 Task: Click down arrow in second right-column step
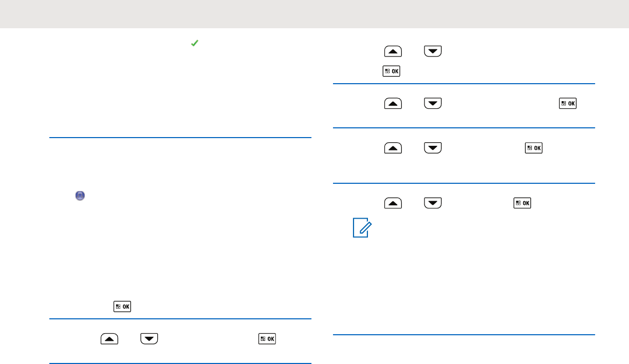coord(433,104)
